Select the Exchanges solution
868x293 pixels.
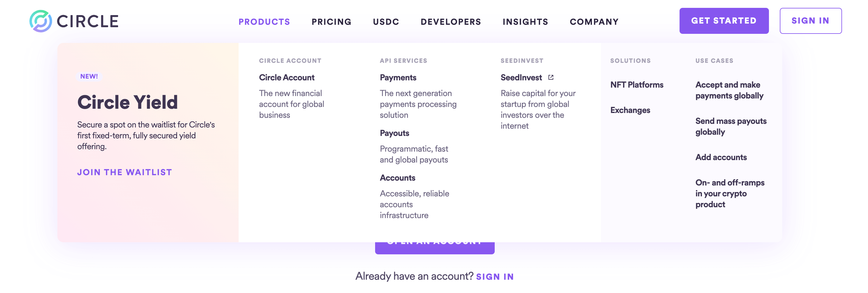[x=630, y=110]
